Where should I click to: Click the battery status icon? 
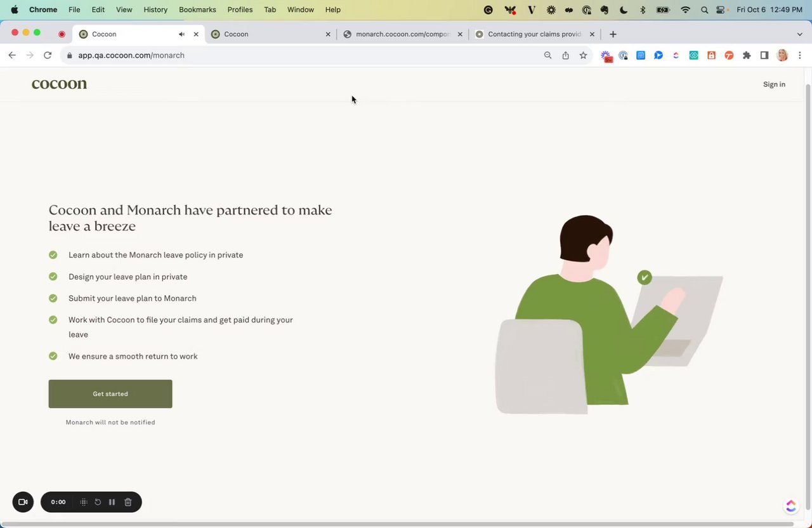coord(663,10)
